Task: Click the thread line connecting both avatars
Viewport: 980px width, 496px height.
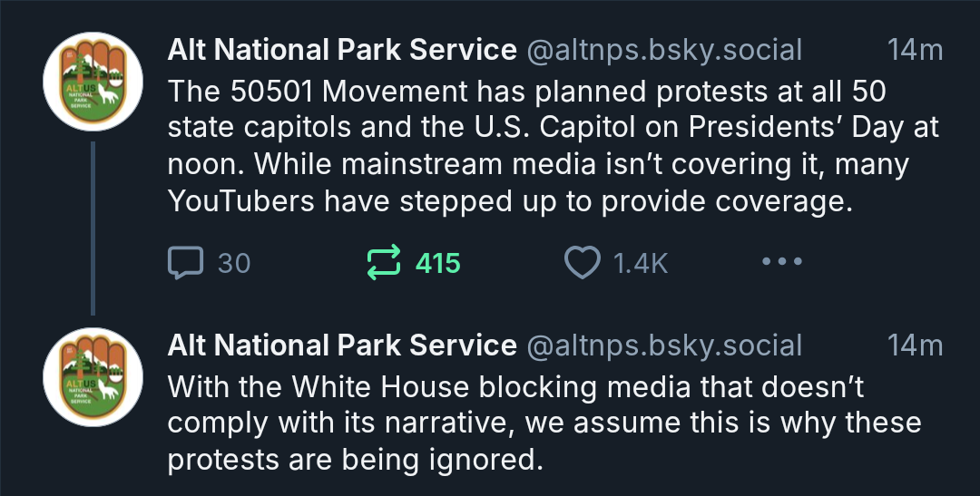Action: pyautogui.click(x=93, y=229)
